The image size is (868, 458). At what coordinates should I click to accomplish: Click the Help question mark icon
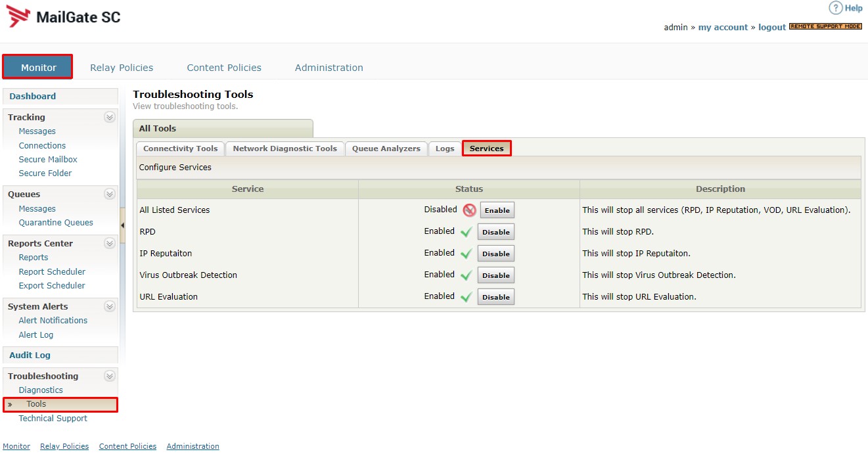[x=835, y=8]
